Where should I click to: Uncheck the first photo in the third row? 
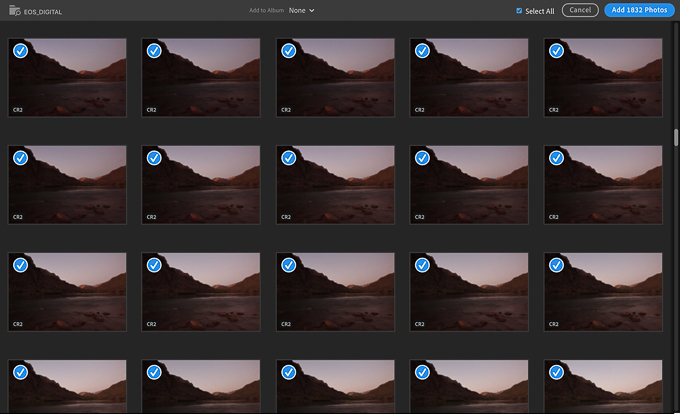[20, 265]
